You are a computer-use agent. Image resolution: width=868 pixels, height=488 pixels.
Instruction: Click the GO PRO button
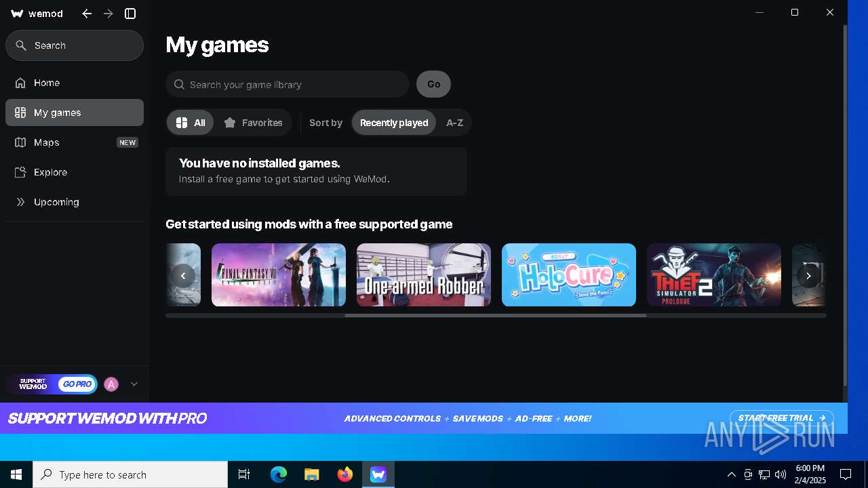coord(77,384)
